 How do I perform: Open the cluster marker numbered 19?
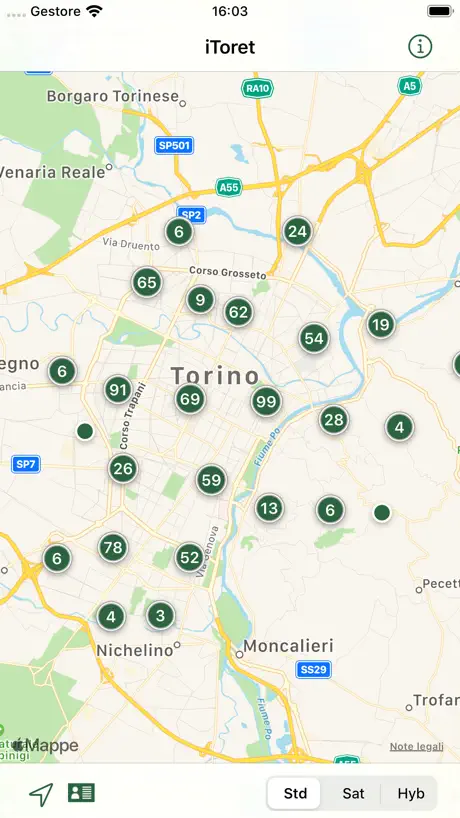[x=381, y=325]
